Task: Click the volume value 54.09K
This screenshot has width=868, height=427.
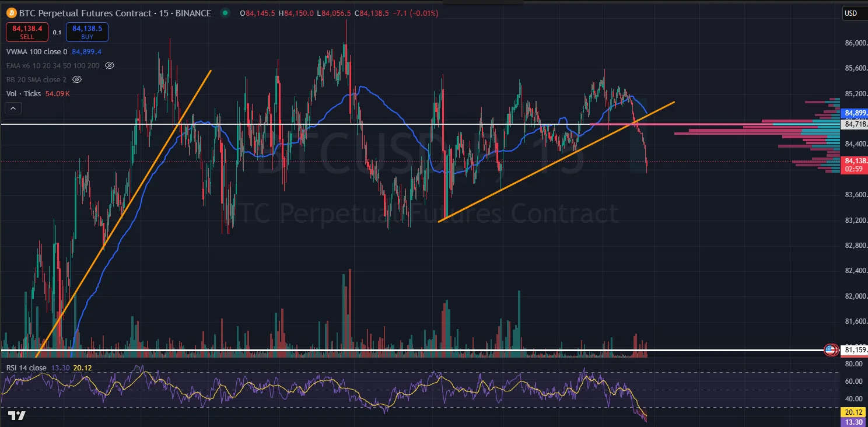Action: click(x=57, y=93)
